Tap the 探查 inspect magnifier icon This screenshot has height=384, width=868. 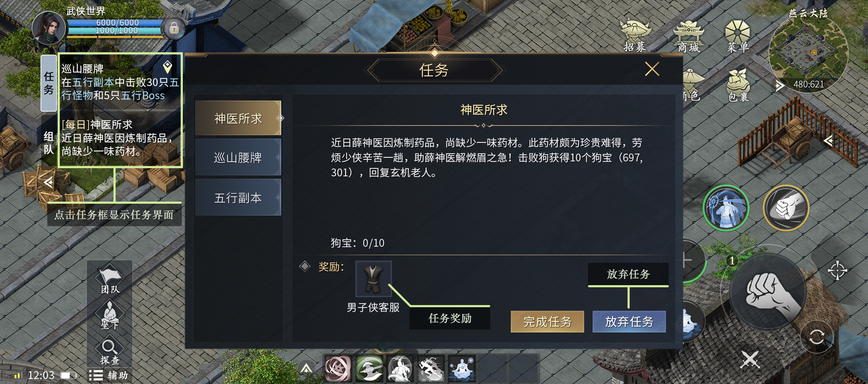pyautogui.click(x=110, y=352)
